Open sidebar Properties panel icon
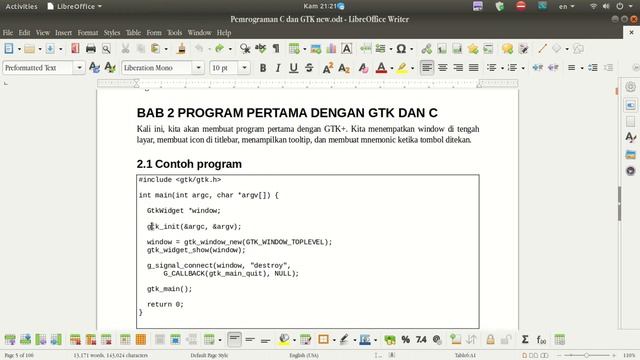Screen dimensions: 640x360 [631, 105]
